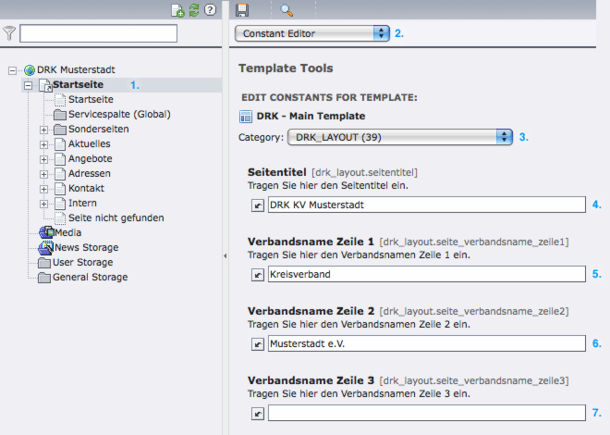610x435 pixels.
Task: Click the DRK - Main Template icon
Action: pyautogui.click(x=245, y=116)
